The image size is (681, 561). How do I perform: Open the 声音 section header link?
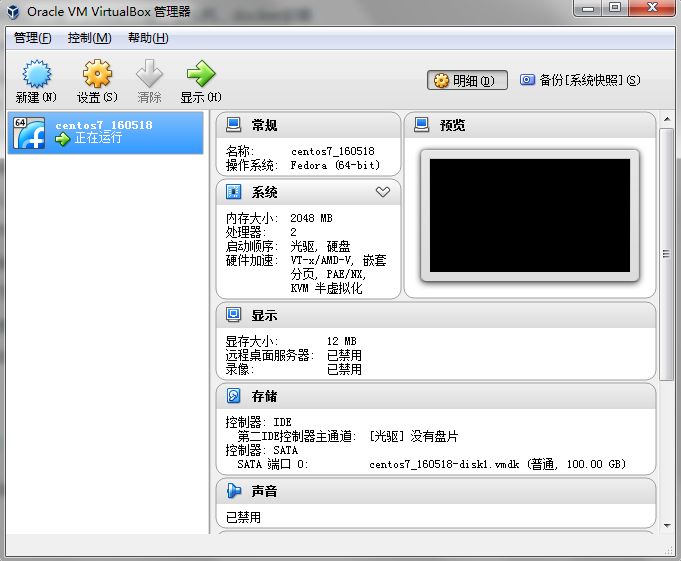(x=264, y=491)
